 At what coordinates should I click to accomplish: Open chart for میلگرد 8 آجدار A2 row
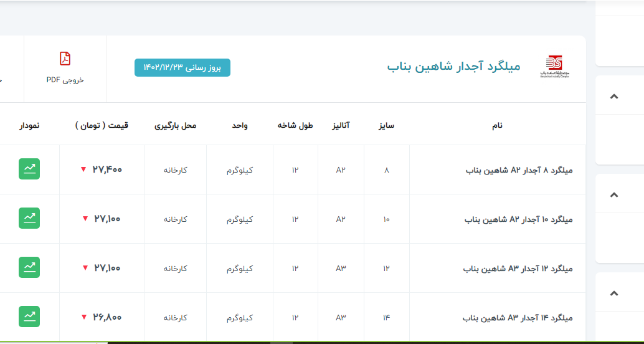[x=29, y=169]
